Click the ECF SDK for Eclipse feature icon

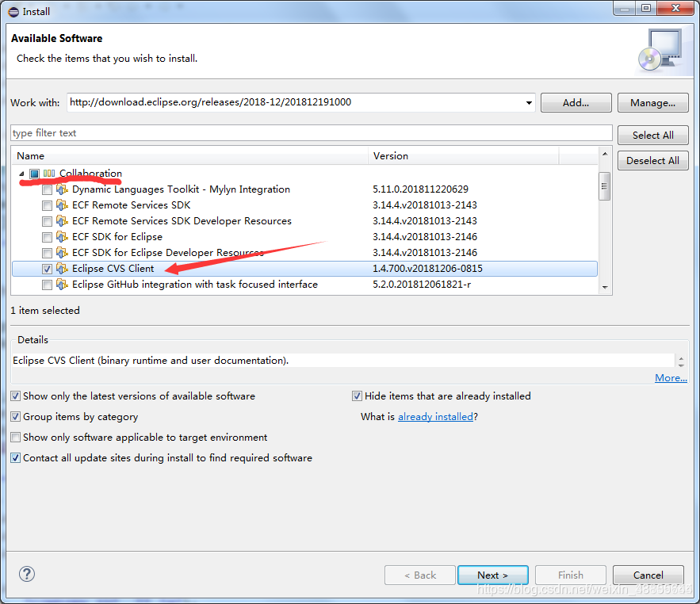62,237
